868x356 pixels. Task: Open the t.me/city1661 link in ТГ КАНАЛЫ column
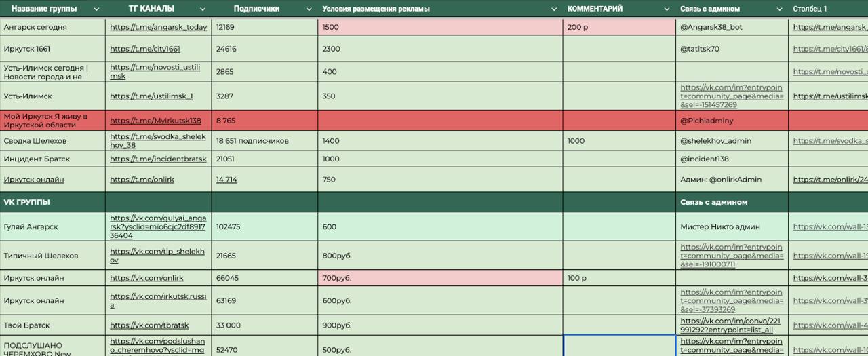coord(145,49)
